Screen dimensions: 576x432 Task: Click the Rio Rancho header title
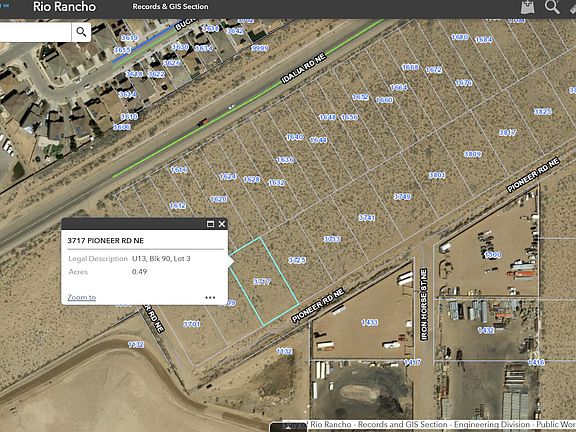pos(64,7)
